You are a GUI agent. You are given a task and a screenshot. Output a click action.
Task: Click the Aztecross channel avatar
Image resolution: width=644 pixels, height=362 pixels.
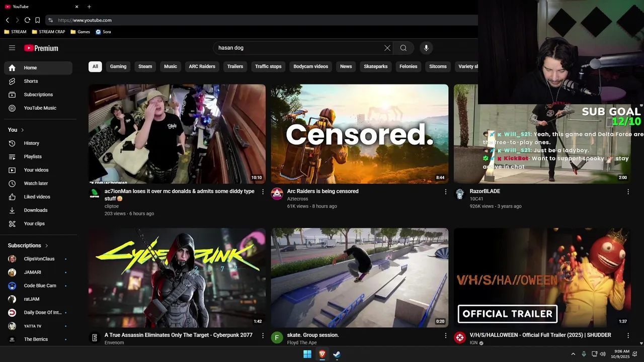277,194
